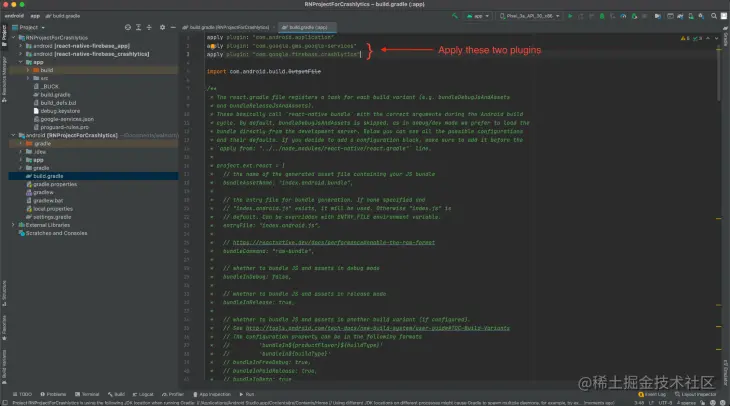Screen dimensions: 730x406
Task: Open the Terminal tool window
Action: tap(87, 394)
